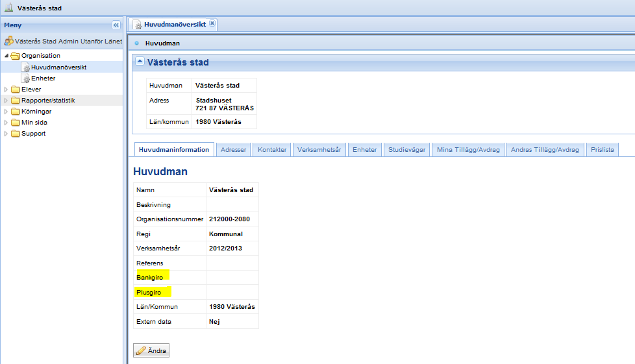Click the blue dot beside Huvudman header

coord(136,43)
